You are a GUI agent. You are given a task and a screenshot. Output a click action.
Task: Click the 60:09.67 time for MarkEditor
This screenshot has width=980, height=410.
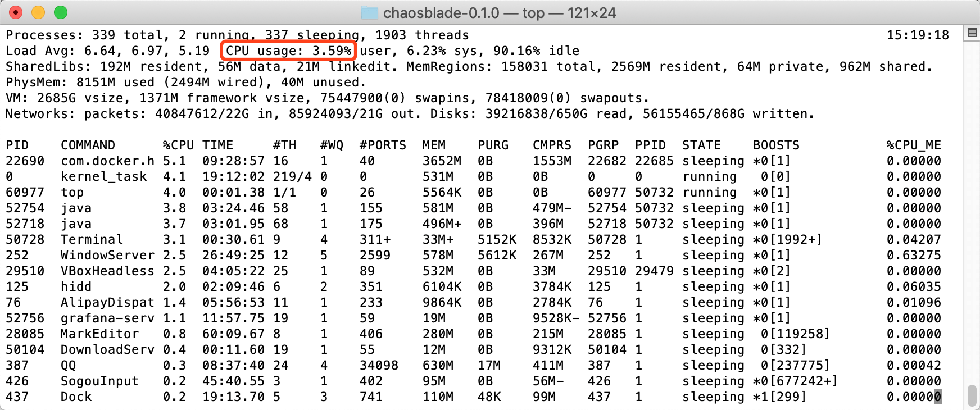pos(233,334)
